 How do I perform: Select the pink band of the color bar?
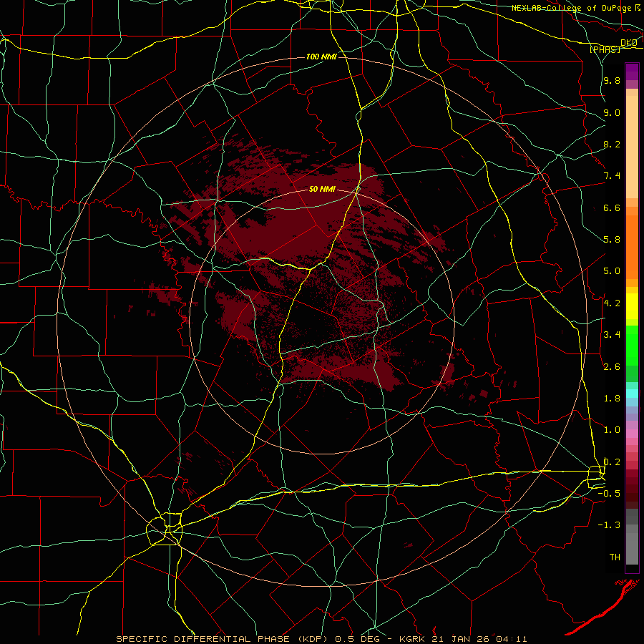[x=632, y=434]
